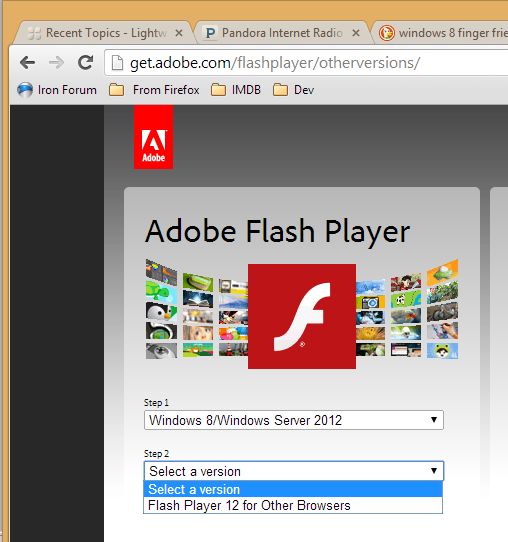This screenshot has width=508, height=542.
Task: Click the penguin thumbnail in Flash banner
Action: tap(161, 311)
